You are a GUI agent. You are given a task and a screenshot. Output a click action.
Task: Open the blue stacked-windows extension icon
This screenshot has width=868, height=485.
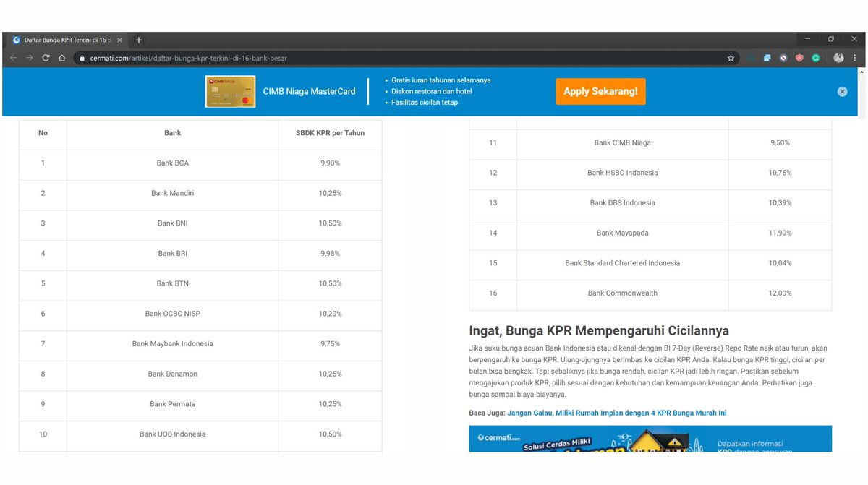[767, 58]
